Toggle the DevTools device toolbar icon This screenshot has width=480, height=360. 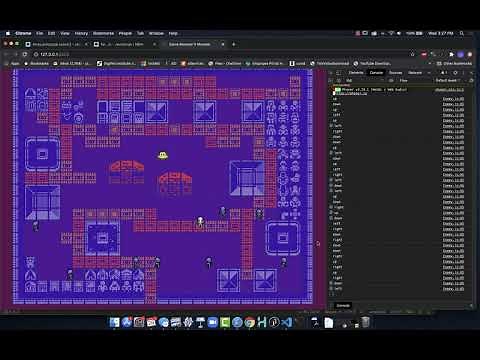pos(338,73)
